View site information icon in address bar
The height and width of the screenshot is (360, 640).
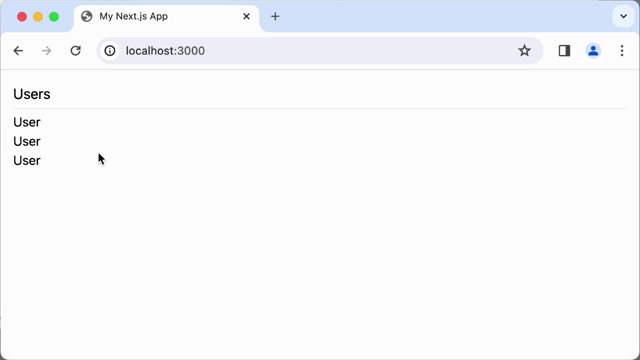110,51
